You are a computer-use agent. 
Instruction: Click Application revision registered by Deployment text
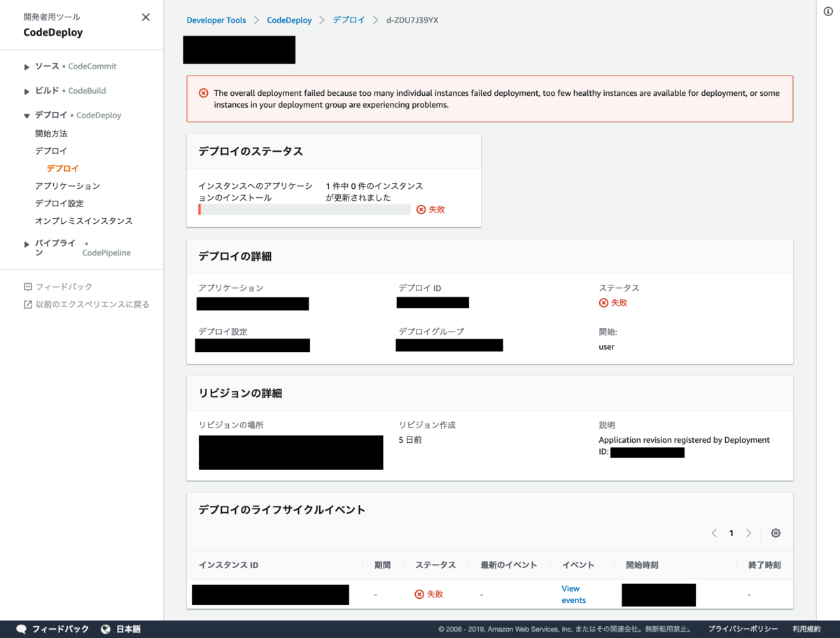click(x=684, y=440)
